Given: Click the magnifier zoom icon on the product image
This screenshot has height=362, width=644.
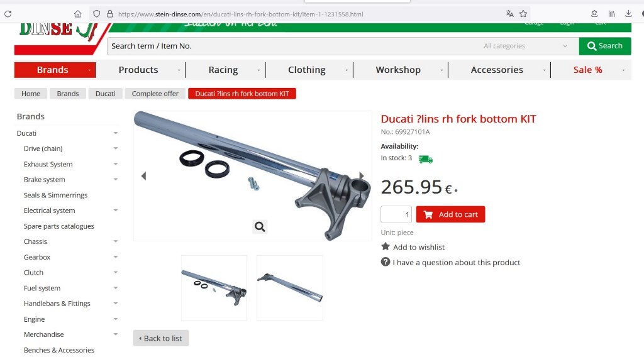Looking at the screenshot, I should [260, 226].
